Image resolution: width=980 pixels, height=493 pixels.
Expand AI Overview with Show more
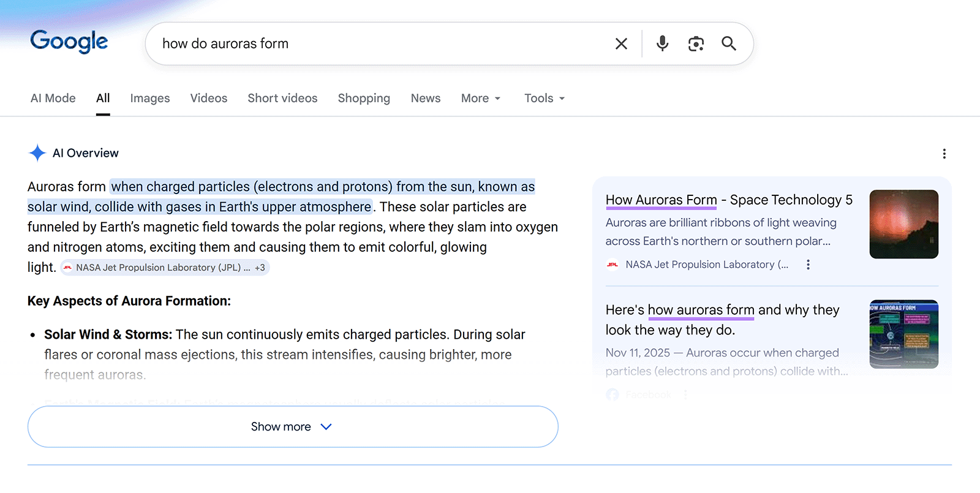pyautogui.click(x=293, y=427)
